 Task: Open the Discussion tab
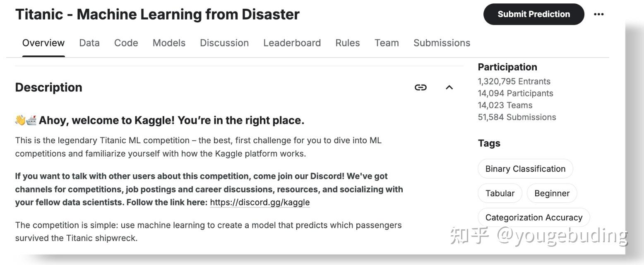pyautogui.click(x=224, y=43)
